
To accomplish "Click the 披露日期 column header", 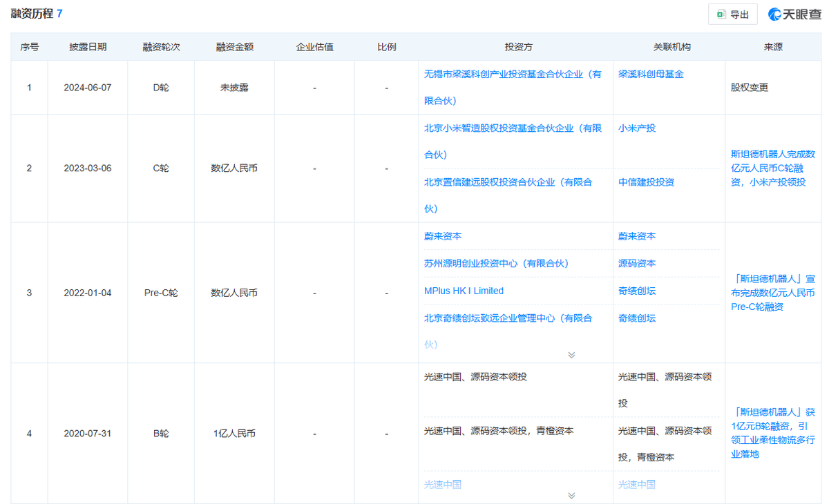I will point(88,47).
